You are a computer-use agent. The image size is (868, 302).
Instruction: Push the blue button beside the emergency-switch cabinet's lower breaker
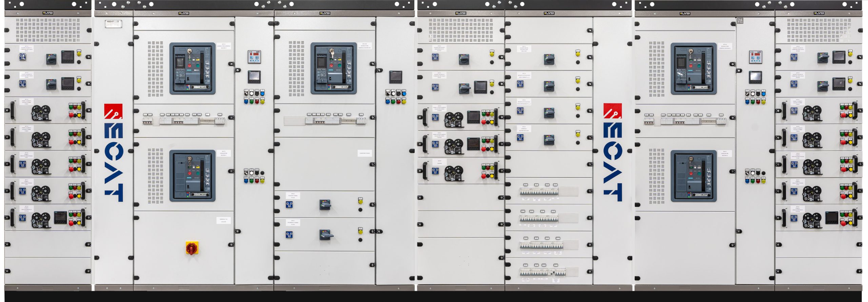[x=246, y=180]
